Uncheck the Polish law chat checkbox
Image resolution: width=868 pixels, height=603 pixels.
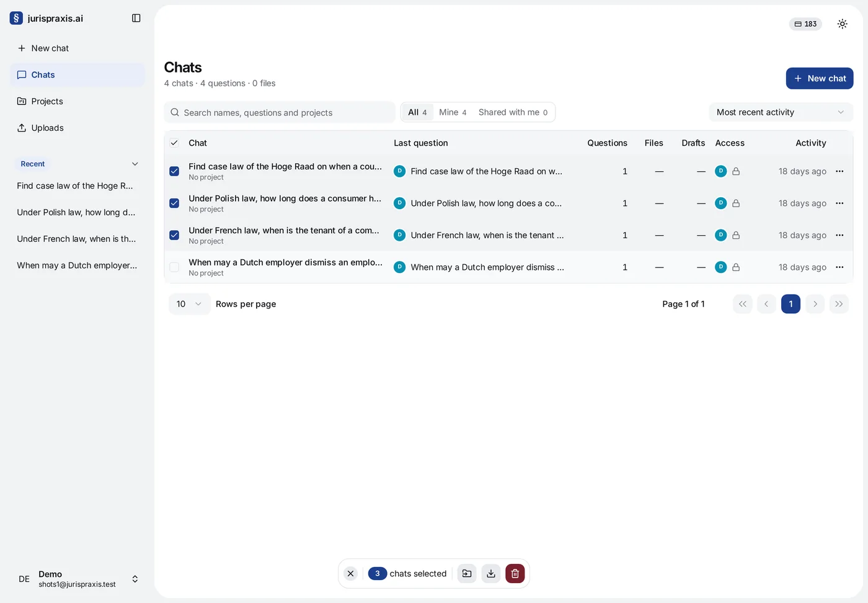coord(174,203)
